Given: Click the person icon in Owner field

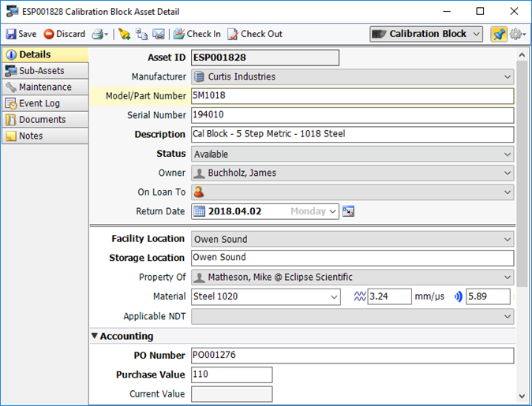Looking at the screenshot, I should (x=199, y=173).
